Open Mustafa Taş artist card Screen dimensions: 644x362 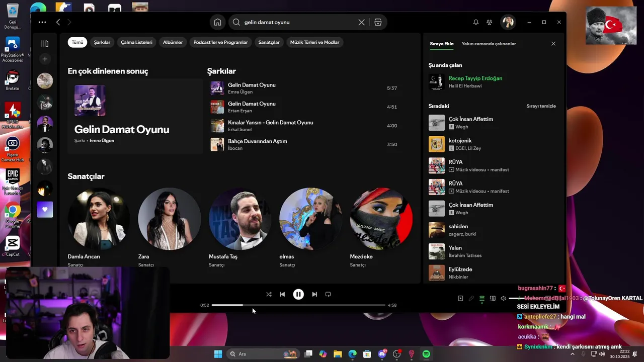coord(240,227)
